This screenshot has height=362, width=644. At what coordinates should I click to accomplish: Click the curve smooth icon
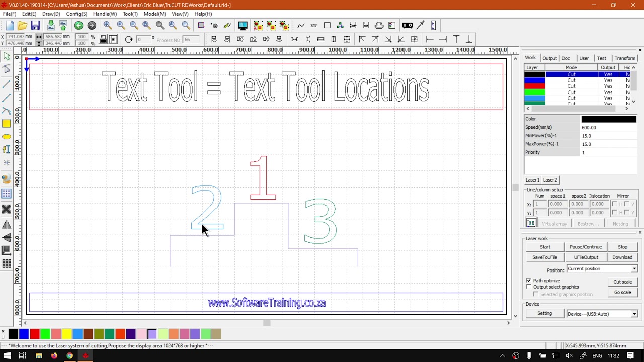[x=301, y=26]
